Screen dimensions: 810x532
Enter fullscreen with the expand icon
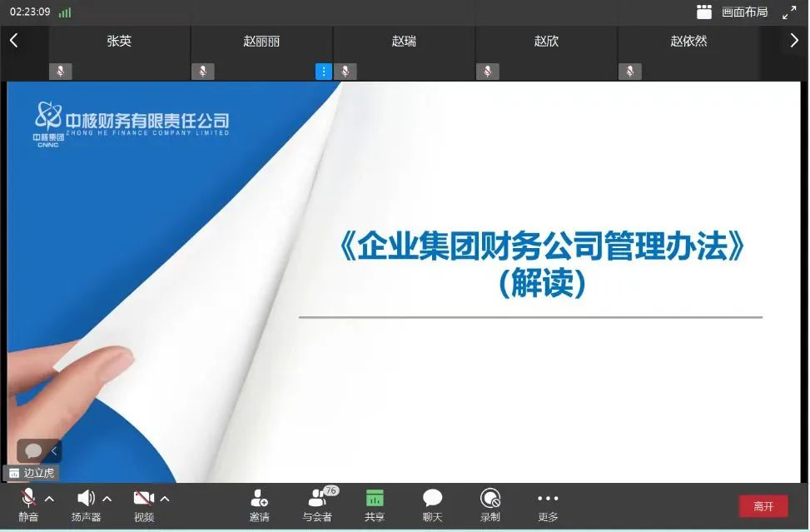pyautogui.click(x=789, y=12)
